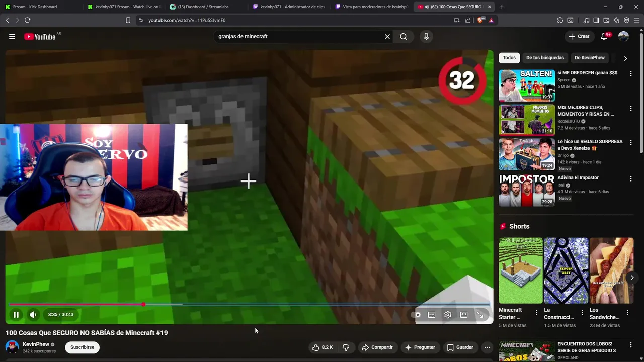Open options for Los Sandwiche... short
The image size is (644, 362).
(x=627, y=313)
